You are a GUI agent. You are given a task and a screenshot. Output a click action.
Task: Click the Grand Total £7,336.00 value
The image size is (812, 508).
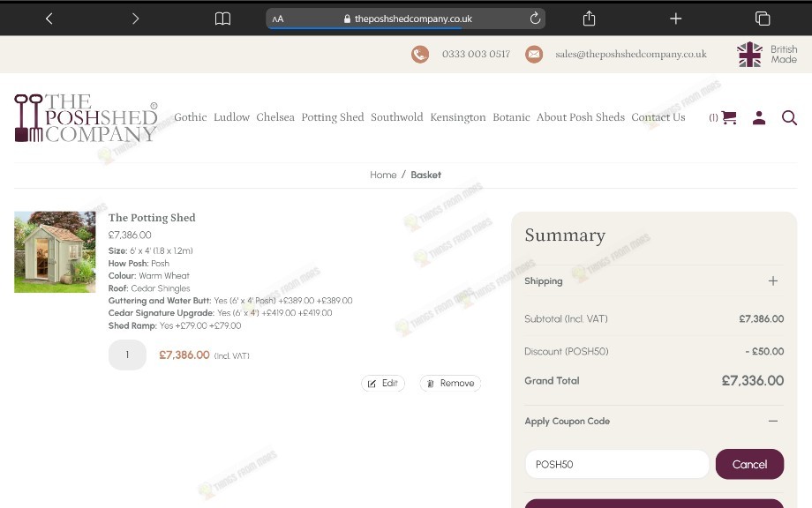coord(753,381)
